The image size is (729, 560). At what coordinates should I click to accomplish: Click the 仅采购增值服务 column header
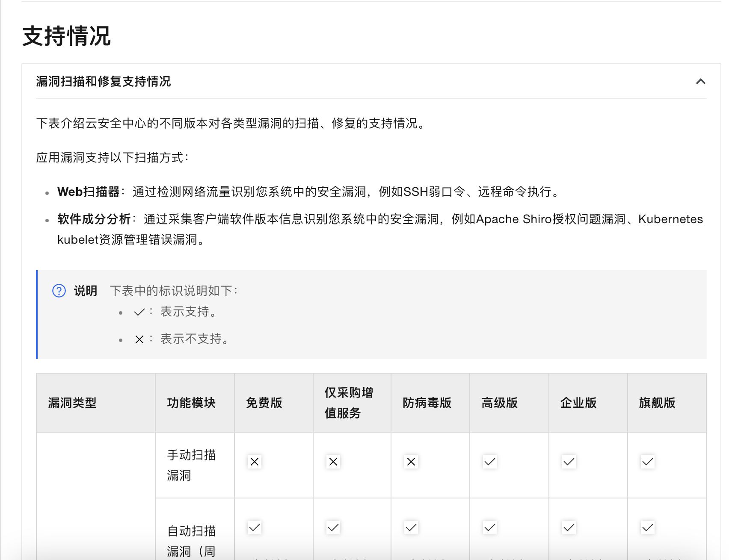tap(352, 403)
